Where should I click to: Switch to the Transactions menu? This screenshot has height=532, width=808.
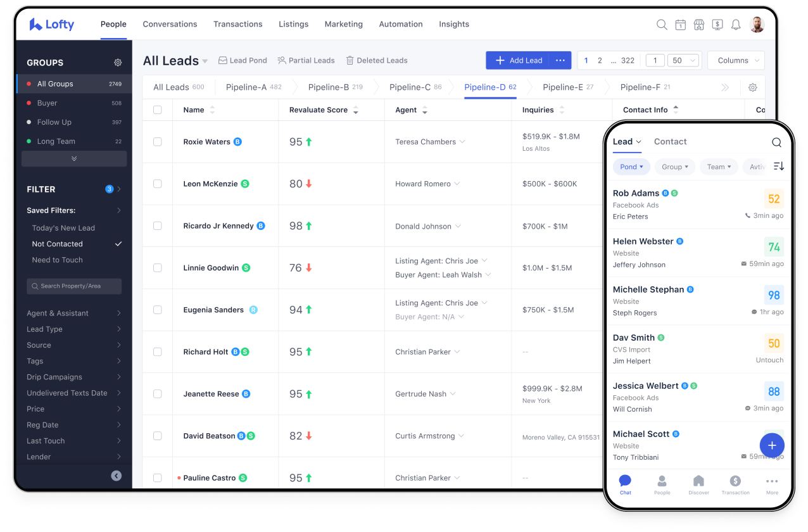click(x=237, y=24)
